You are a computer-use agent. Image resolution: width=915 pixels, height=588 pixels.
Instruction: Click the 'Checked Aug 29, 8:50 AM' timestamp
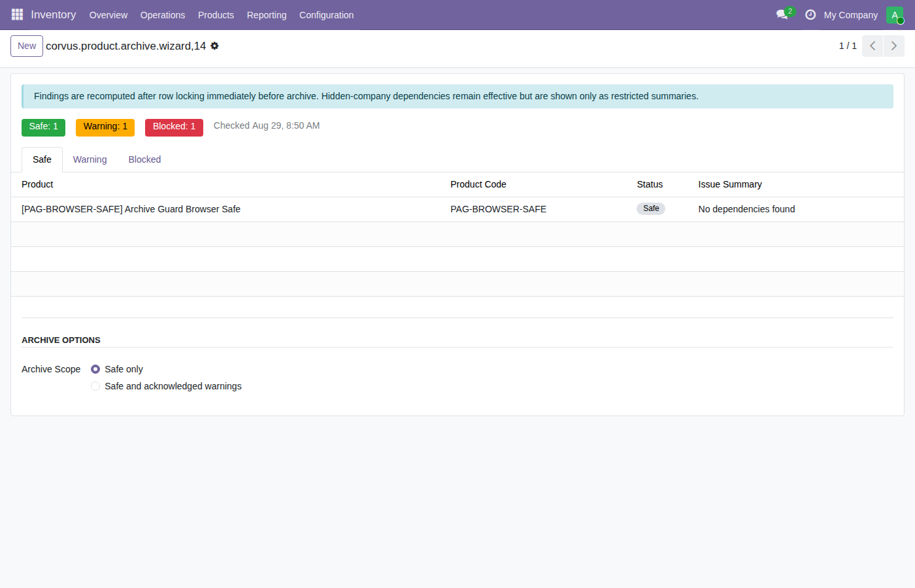(267, 125)
